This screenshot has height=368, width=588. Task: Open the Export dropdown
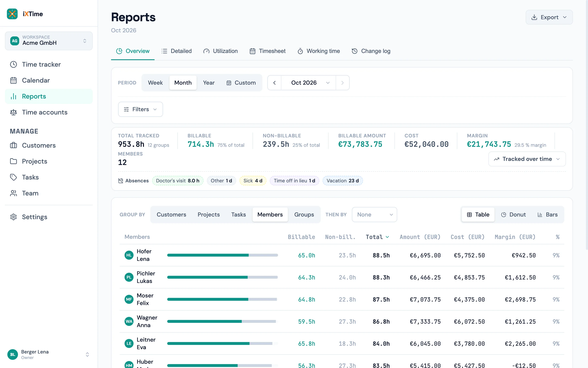tap(549, 17)
